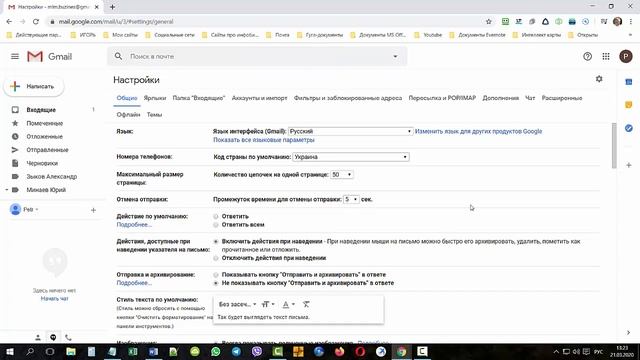
Task: Select the Ответить всем radio button
Action: pos(216,224)
